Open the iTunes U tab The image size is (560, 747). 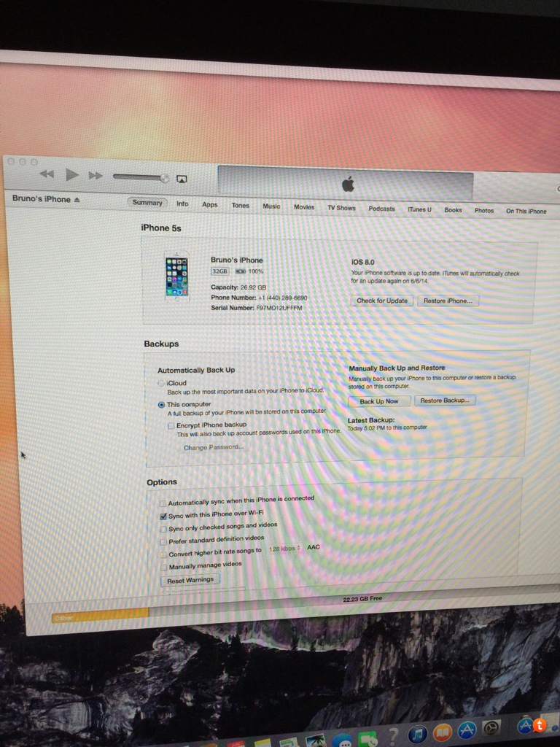coord(419,209)
